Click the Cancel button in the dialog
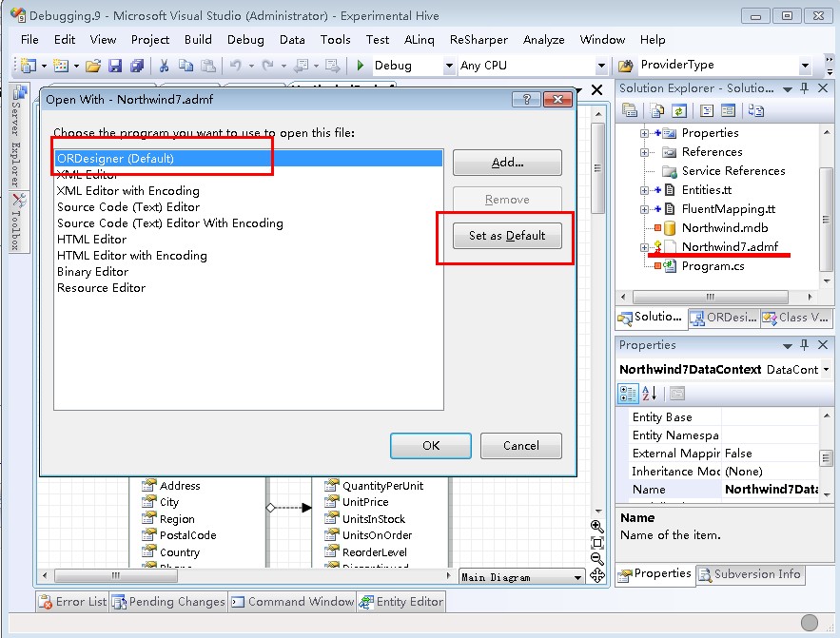 521,446
